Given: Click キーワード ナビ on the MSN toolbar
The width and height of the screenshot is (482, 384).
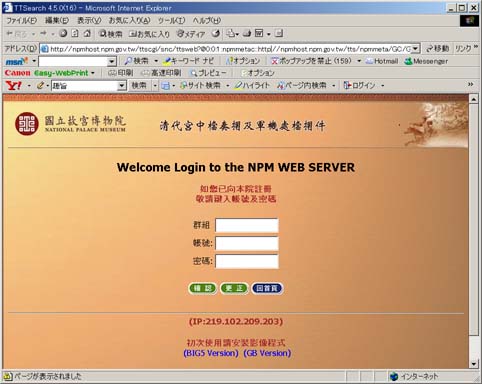Looking at the screenshot, I should 188,61.
